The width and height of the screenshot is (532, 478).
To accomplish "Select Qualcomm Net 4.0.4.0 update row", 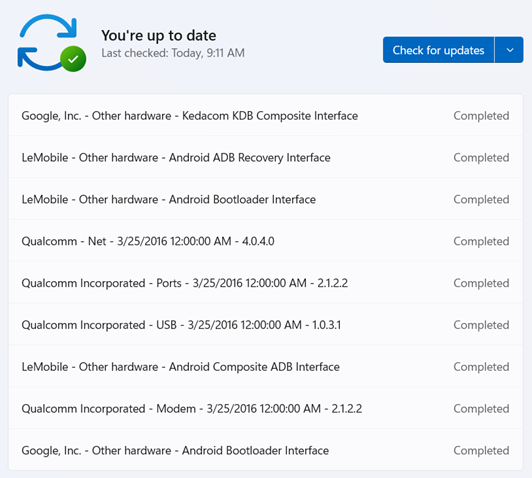I will [266, 241].
